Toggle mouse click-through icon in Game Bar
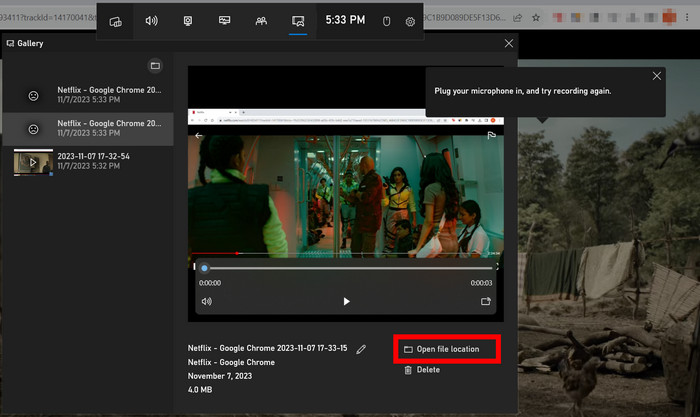The height and width of the screenshot is (417, 700). 387,21
